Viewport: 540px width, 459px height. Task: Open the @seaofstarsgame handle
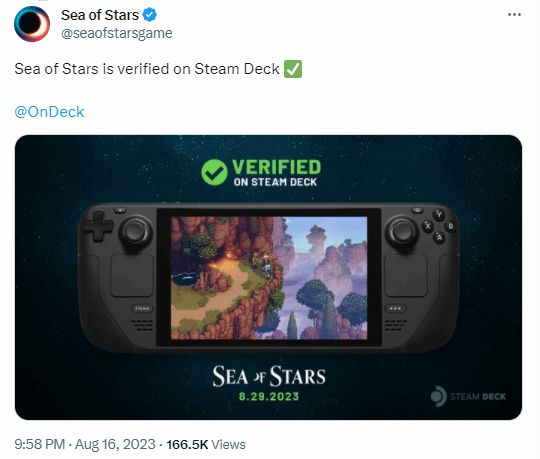117,33
